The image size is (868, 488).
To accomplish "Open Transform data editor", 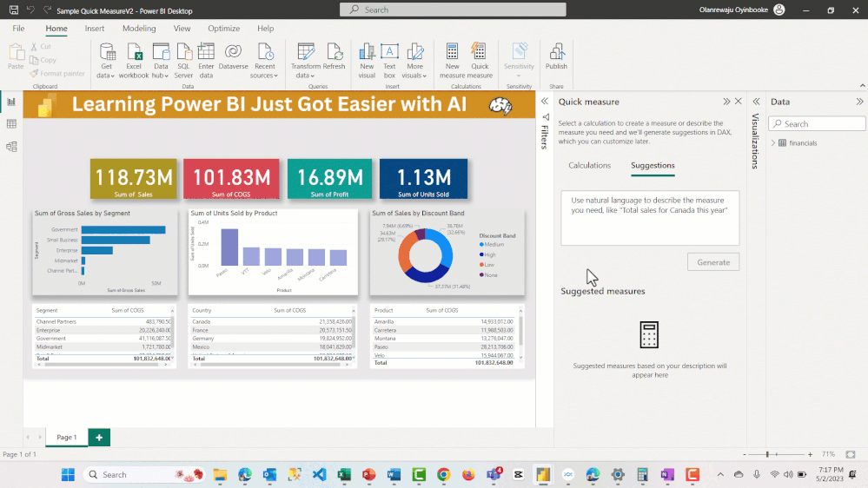I will [306, 52].
